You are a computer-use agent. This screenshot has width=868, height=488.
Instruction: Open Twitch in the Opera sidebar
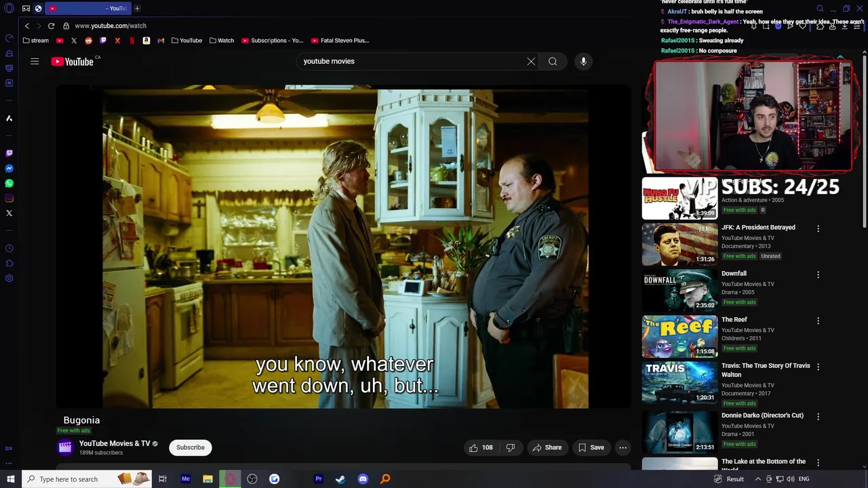[9, 154]
